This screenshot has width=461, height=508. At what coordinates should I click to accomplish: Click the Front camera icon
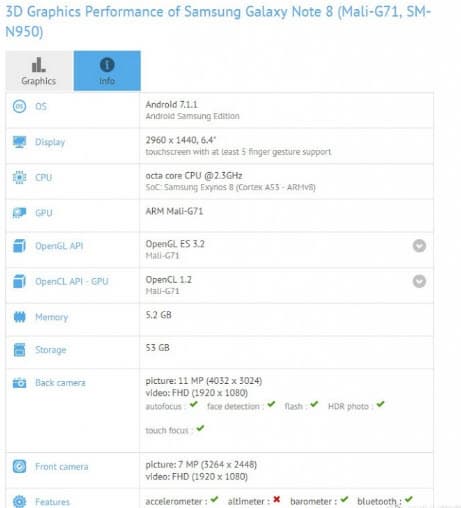click(19, 466)
